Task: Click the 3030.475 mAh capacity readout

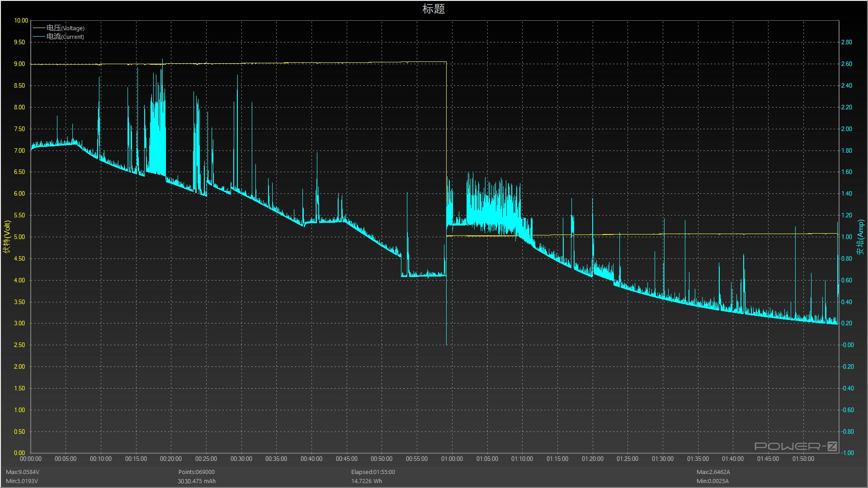Action: tap(197, 481)
